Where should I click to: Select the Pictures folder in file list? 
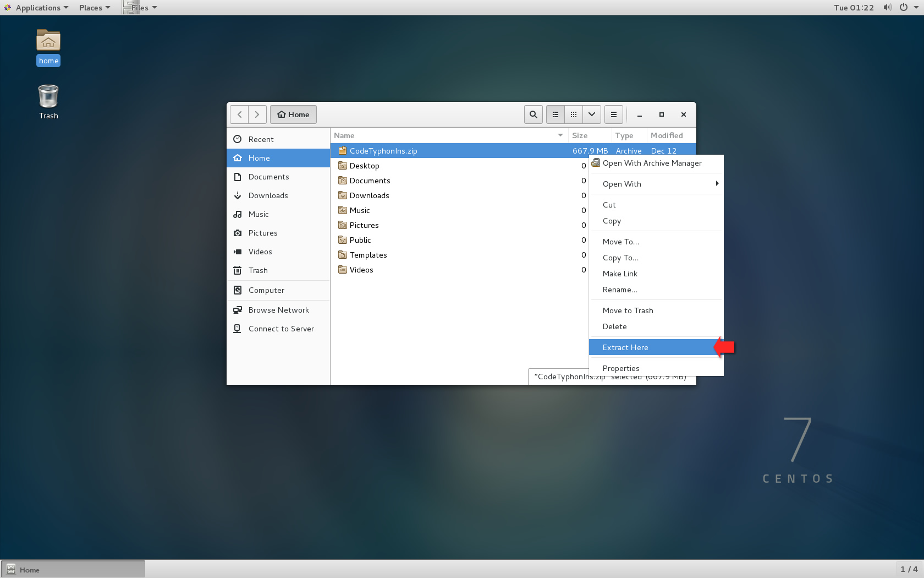(460, 225)
